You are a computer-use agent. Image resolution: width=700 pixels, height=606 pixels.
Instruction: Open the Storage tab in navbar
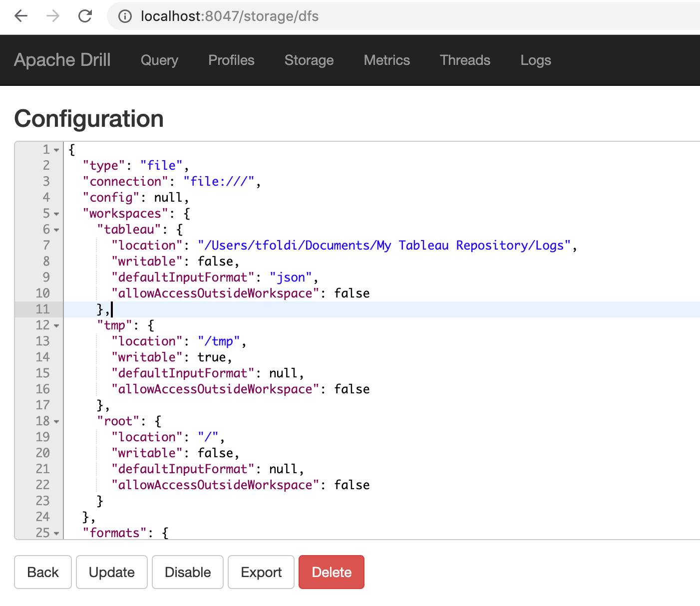click(x=309, y=60)
